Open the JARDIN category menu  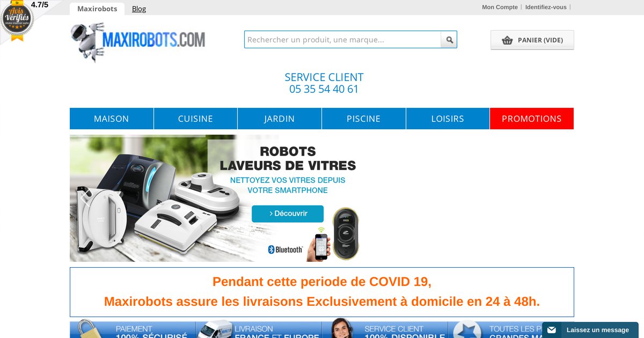click(280, 119)
